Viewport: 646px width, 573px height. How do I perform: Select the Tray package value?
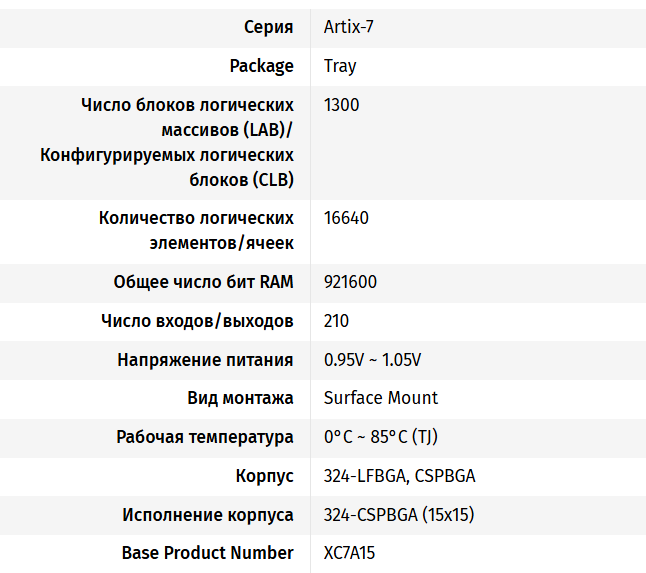(x=340, y=66)
